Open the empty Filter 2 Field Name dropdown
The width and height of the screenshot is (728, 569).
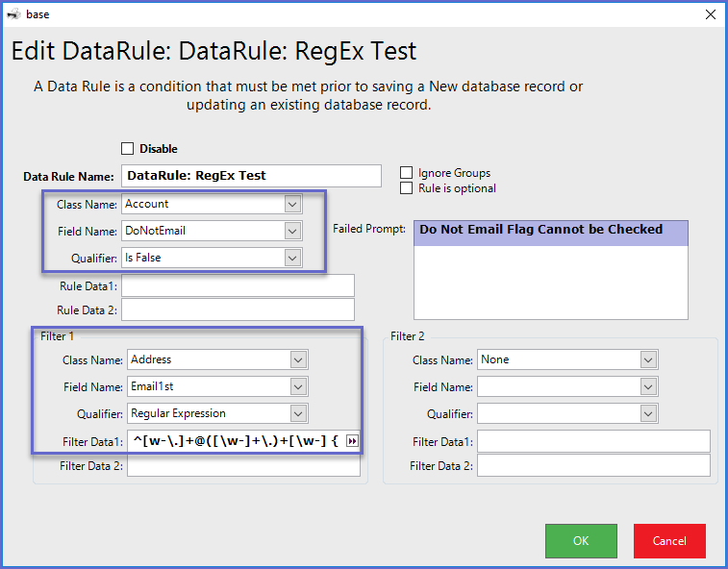649,386
